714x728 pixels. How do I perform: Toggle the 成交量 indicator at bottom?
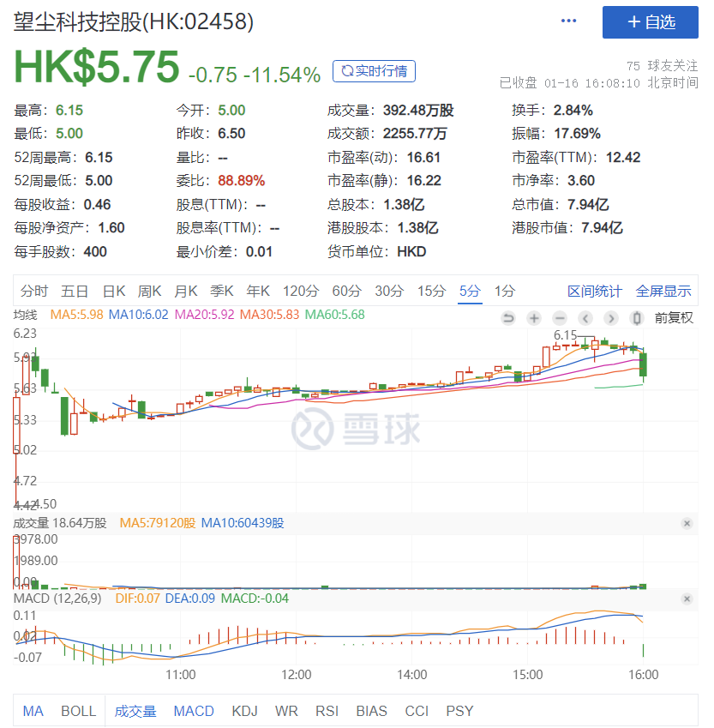(x=135, y=711)
